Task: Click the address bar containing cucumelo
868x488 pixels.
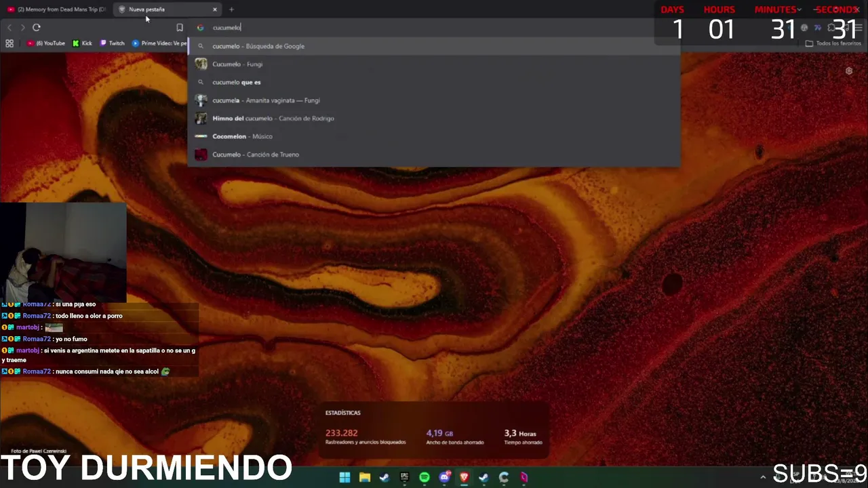Action: [434, 28]
